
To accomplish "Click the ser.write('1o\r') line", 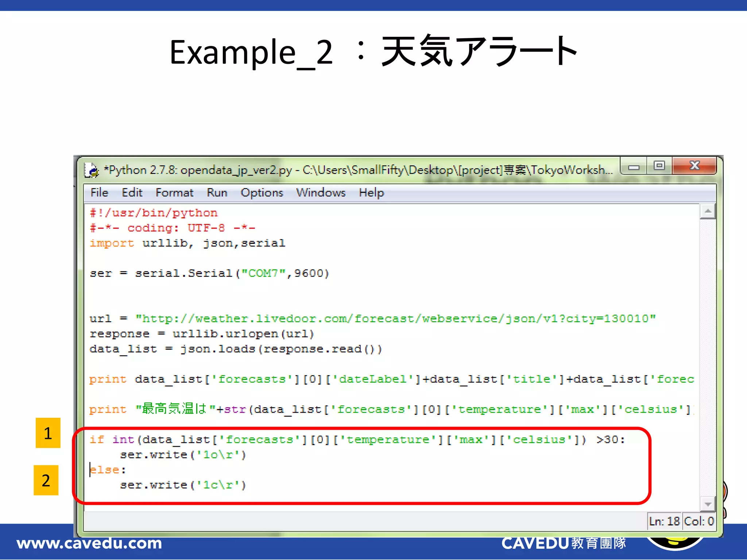I will tap(183, 455).
